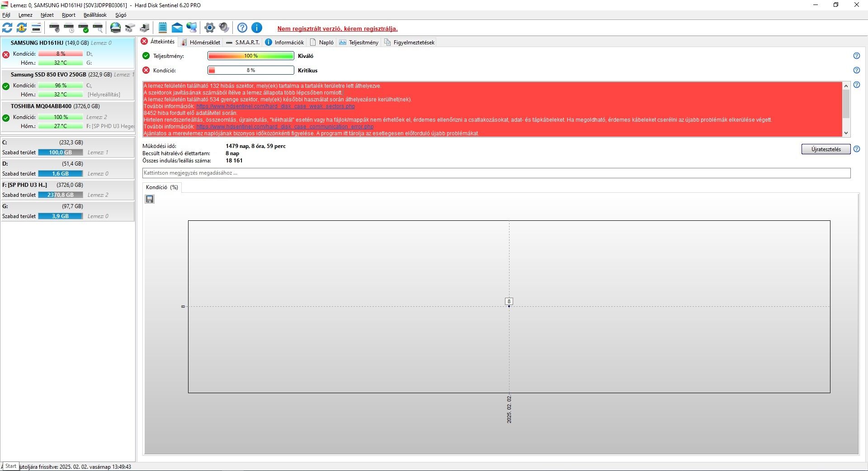Open the hard_disk_case_weak_sectors link
The image size is (868, 471).
(x=276, y=106)
